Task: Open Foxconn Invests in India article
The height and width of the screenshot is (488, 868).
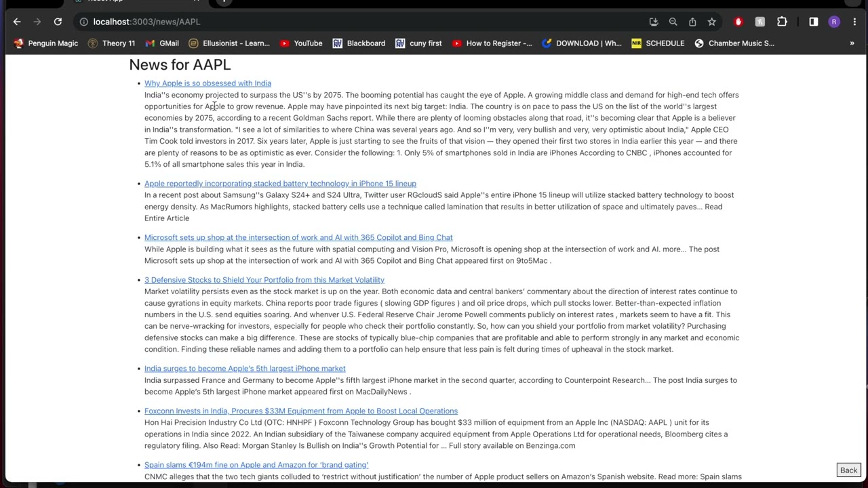Action: pos(301,411)
